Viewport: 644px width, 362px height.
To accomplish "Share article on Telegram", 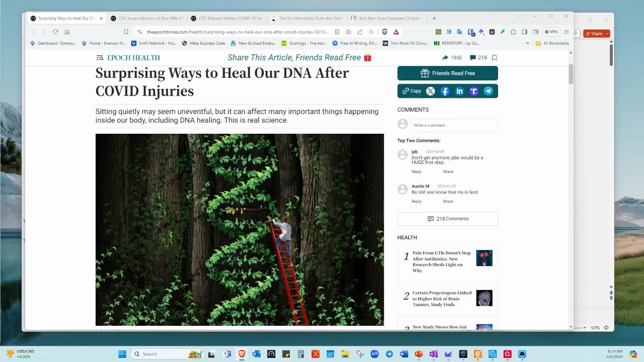I will coord(488,91).
